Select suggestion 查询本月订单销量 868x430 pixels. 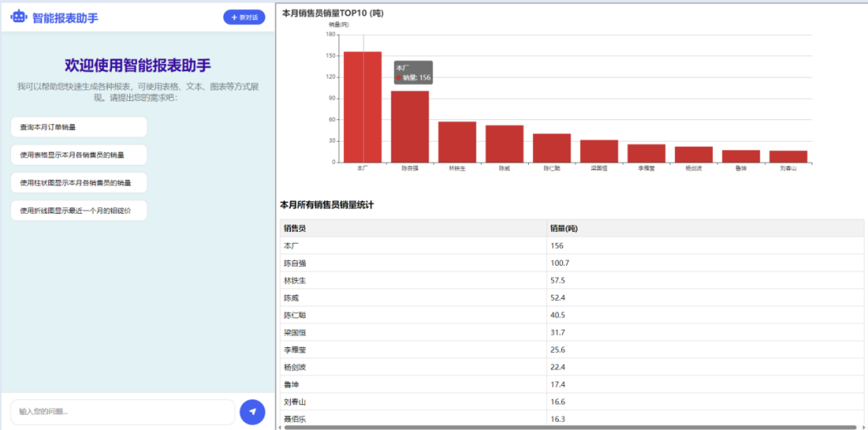click(79, 128)
